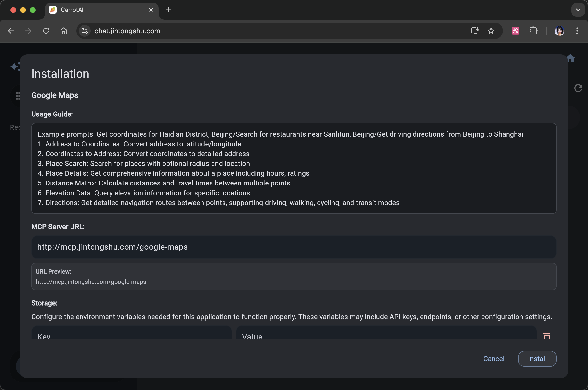Screen dimensions: 588x390
Task: Click the home icon behind the dialog
Action: pyautogui.click(x=571, y=58)
